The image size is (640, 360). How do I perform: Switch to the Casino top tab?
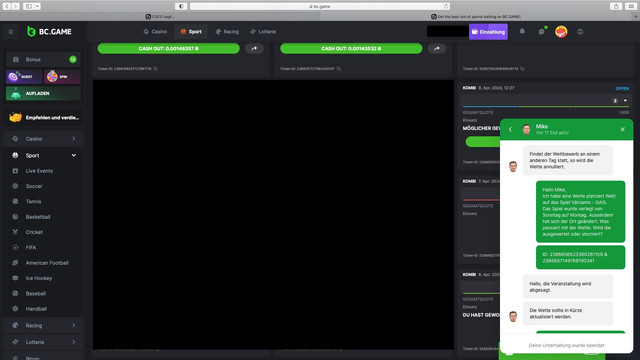click(155, 31)
